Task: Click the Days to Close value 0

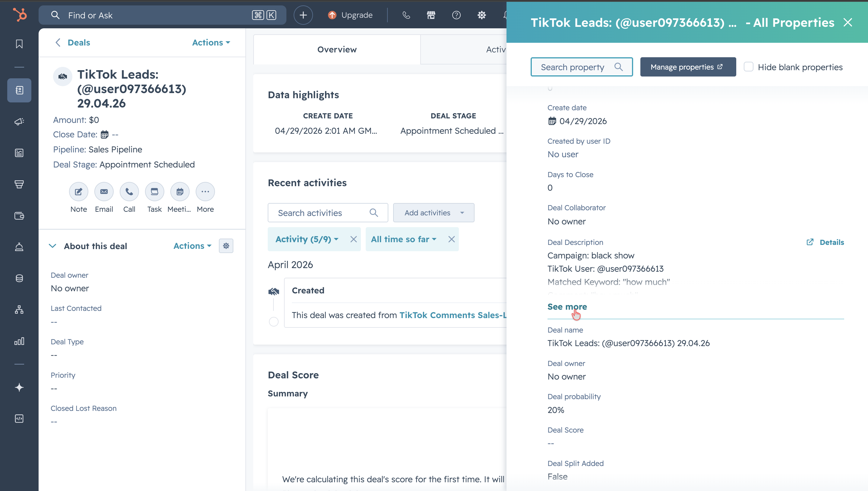Action: [x=550, y=188]
